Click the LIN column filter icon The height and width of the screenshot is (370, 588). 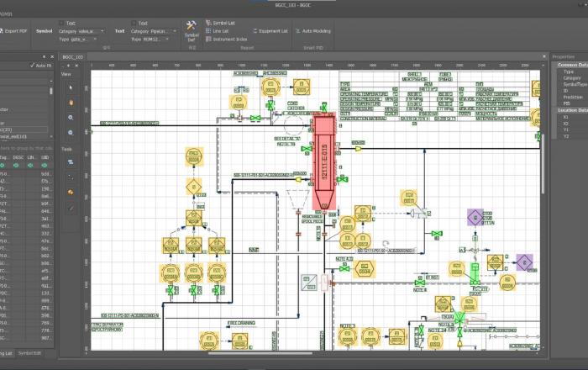pyautogui.click(x=30, y=166)
